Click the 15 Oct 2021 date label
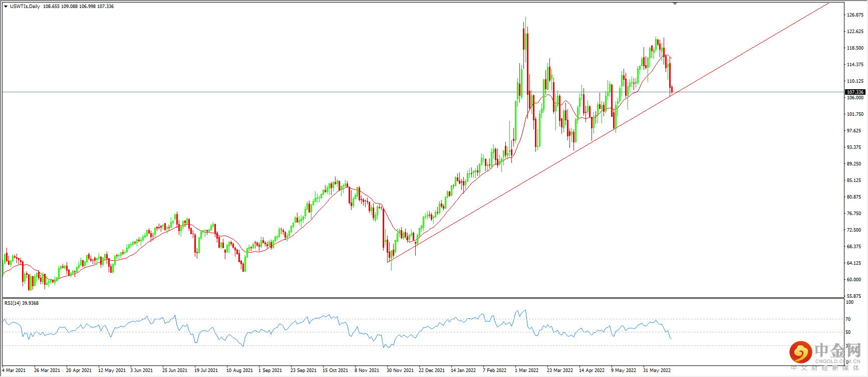The width and height of the screenshot is (868, 377). 336,370
